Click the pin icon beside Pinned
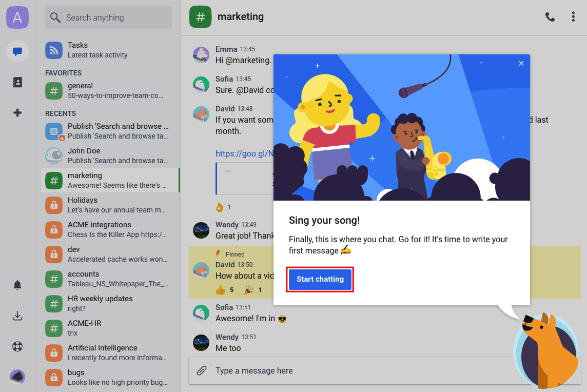The image size is (587, 392). [218, 253]
